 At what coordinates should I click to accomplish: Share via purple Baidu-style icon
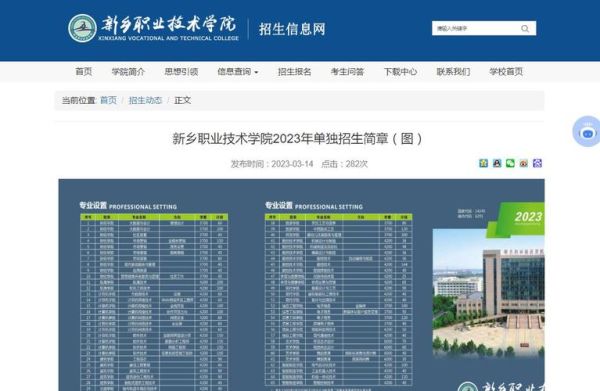[x=537, y=163]
